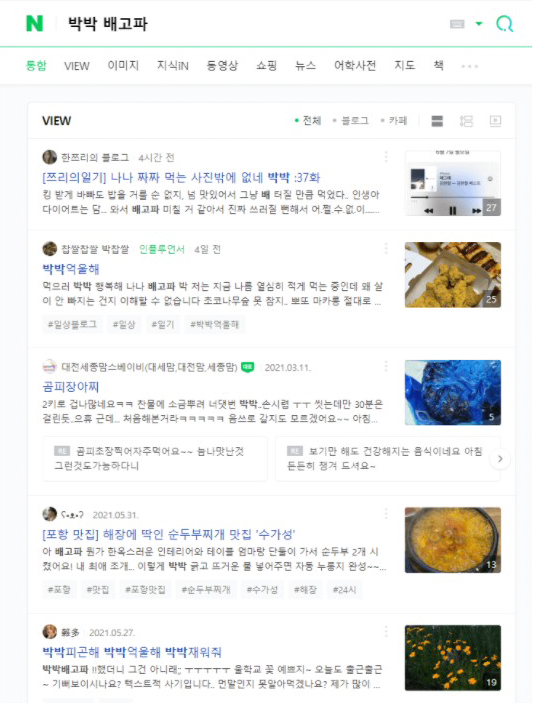Expand more tabs with the ellipsis

click(469, 66)
